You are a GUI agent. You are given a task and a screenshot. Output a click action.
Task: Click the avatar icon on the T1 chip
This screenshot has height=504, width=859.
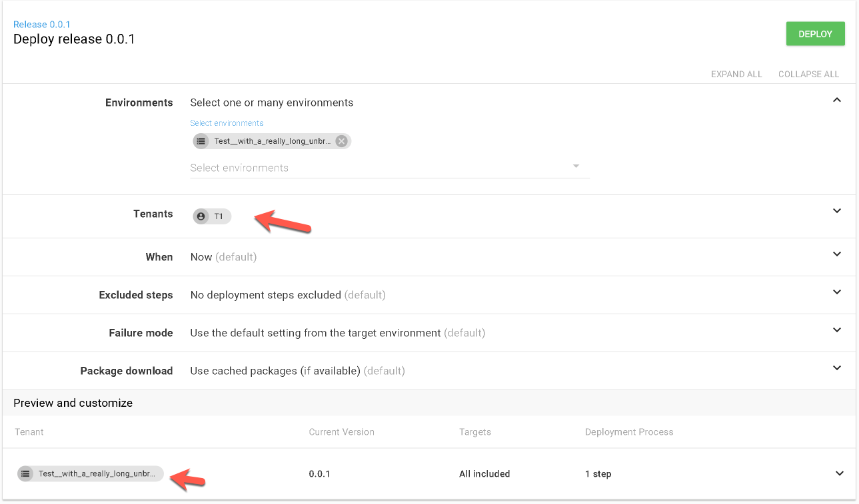pos(201,216)
